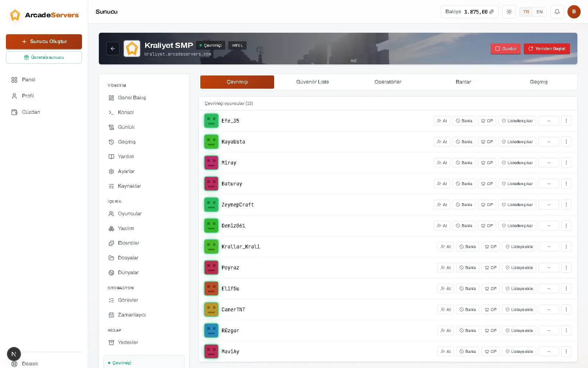Screen dimensions: 588x368
Task: Open Günlük logs page
Action: click(x=144, y=127)
